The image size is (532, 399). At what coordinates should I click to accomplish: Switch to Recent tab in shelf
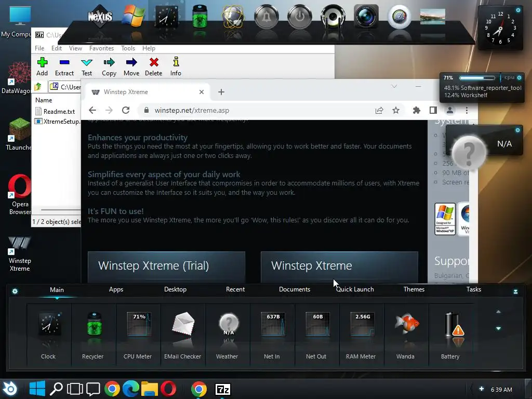(235, 289)
